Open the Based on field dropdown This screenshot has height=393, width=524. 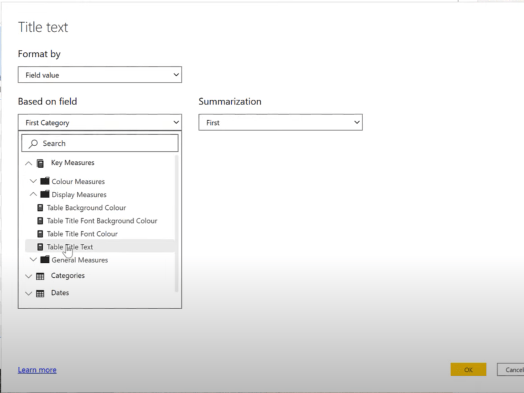(100, 123)
